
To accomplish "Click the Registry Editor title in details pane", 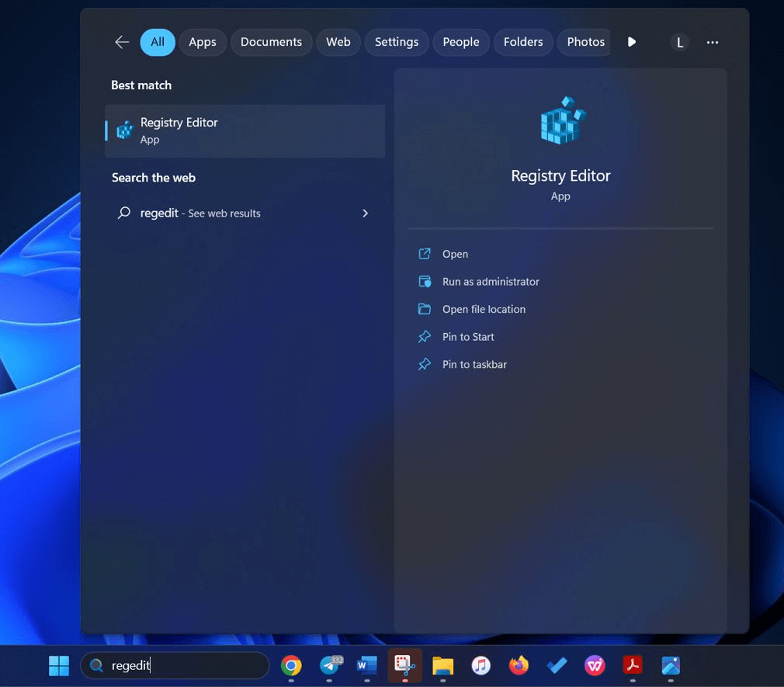I will click(x=560, y=175).
